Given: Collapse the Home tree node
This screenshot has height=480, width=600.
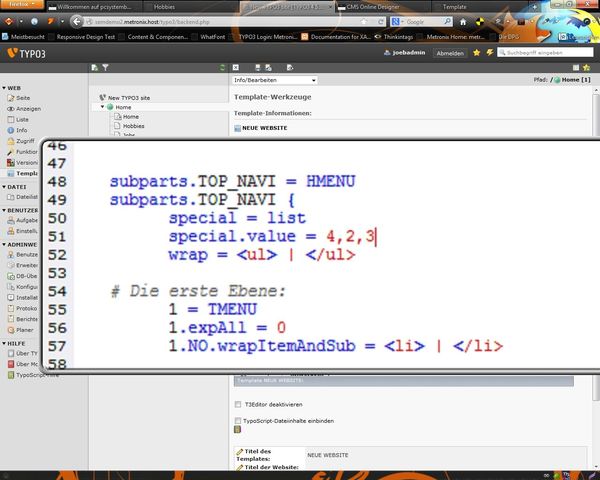Looking at the screenshot, I should click(102, 106).
